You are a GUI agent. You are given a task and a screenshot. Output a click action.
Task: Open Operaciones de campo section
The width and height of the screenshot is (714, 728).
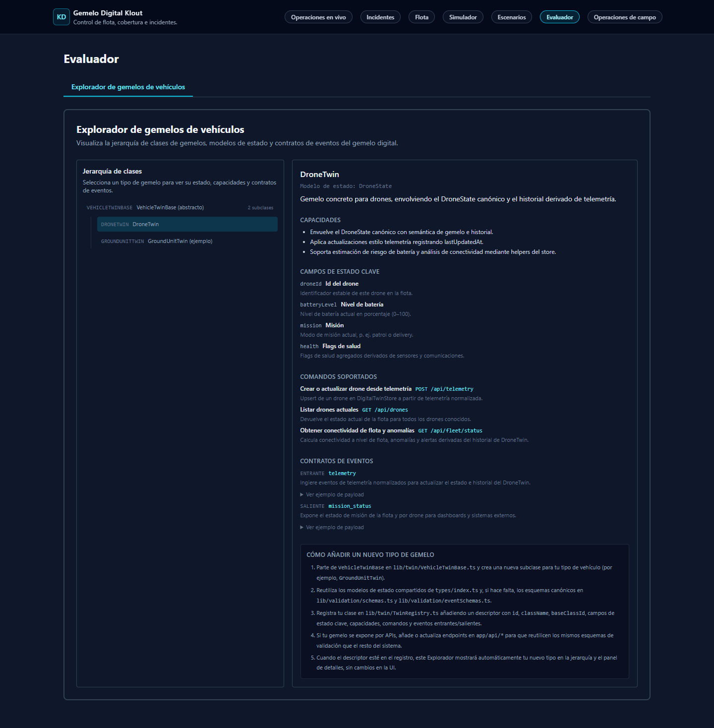click(x=625, y=17)
